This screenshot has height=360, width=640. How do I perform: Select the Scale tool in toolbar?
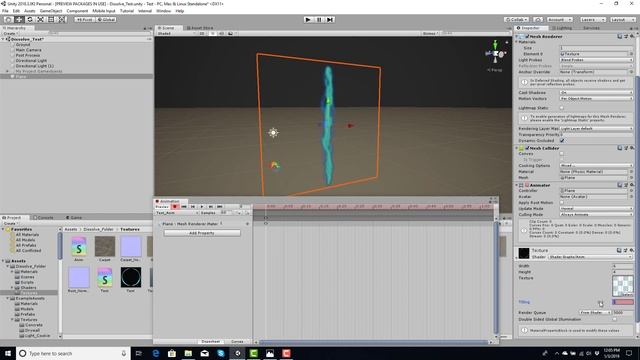40,20
